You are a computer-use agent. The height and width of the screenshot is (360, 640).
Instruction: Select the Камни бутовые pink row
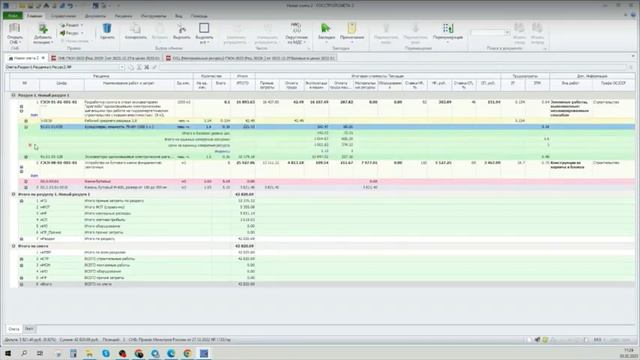(x=327, y=181)
